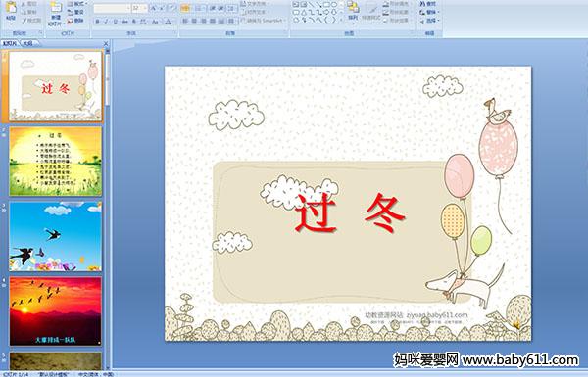This screenshot has height=377, width=588.
Task: Click the Replace button in editing group
Action: pos(428,12)
